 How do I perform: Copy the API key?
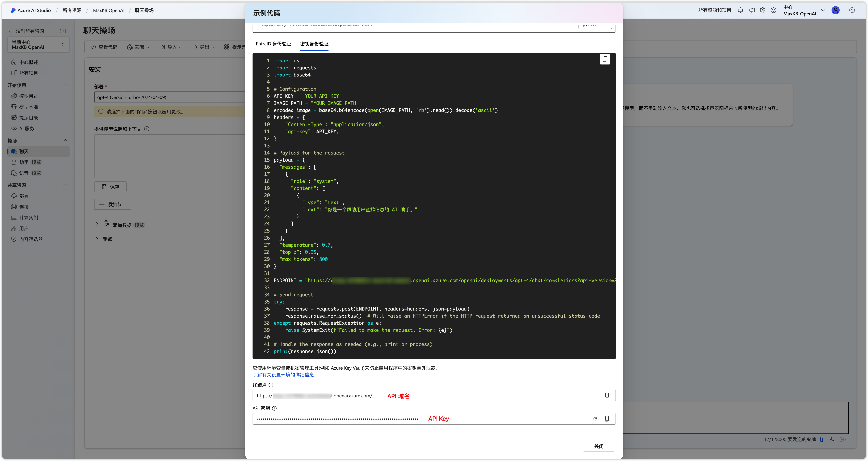[x=607, y=419]
